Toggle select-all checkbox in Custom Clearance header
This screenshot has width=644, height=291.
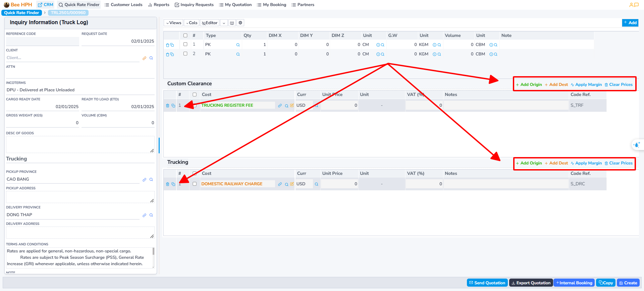(x=195, y=95)
